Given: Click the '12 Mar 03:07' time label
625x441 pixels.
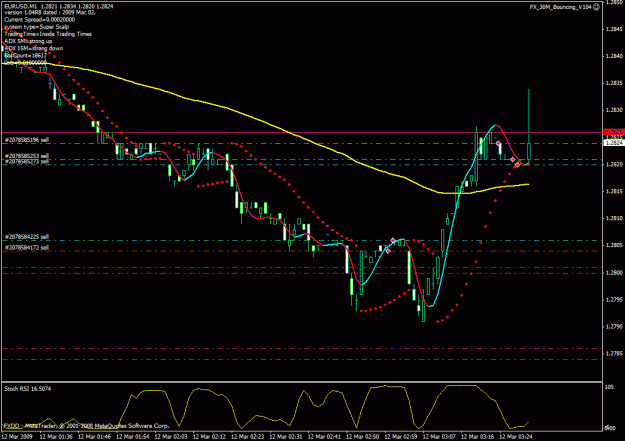Looking at the screenshot, I should pyautogui.click(x=439, y=437).
